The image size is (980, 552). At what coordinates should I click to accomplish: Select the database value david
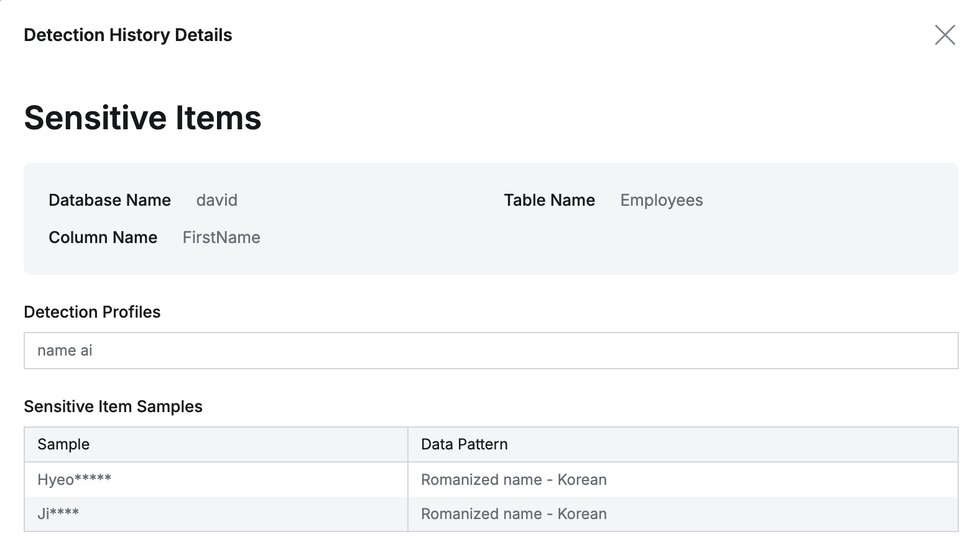point(216,200)
